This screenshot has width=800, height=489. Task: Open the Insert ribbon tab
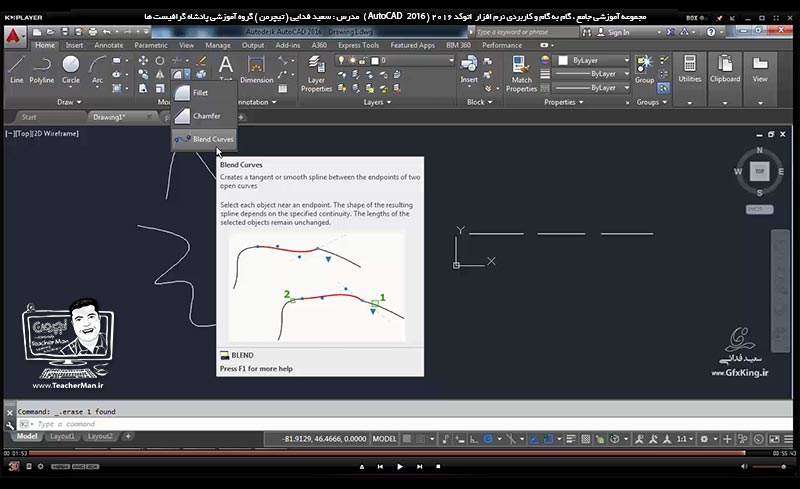coord(74,45)
